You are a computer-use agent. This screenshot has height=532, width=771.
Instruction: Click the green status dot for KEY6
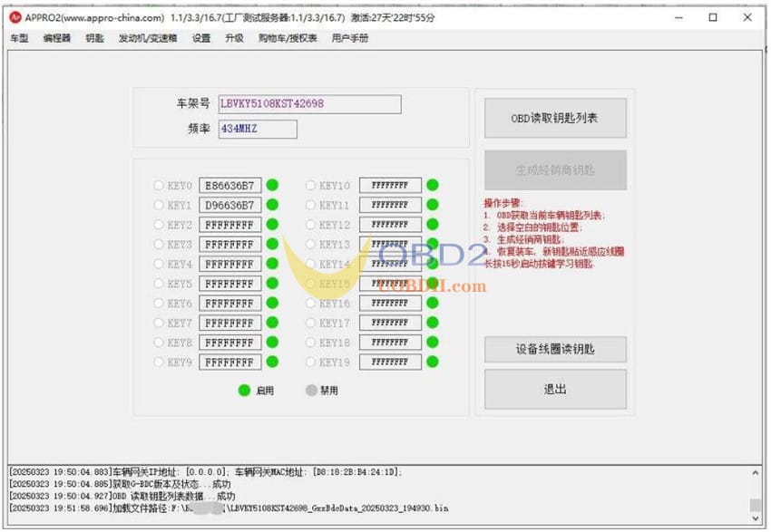[x=272, y=303]
